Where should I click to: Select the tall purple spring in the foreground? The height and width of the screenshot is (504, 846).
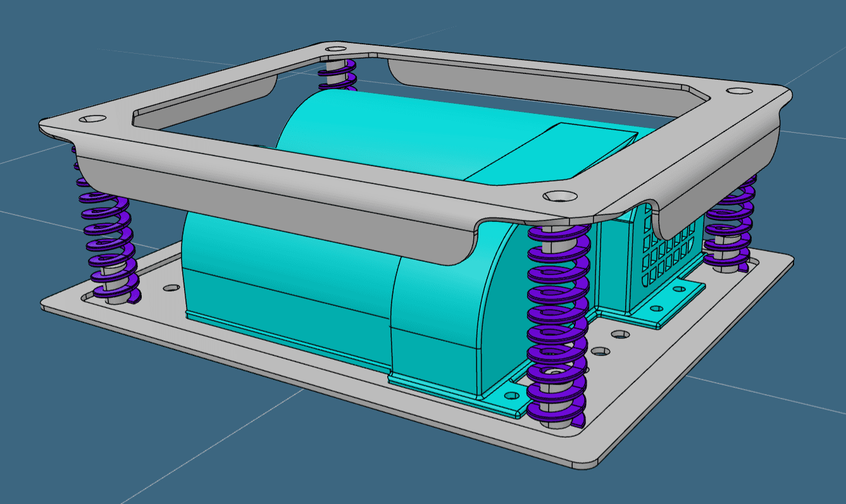557,326
